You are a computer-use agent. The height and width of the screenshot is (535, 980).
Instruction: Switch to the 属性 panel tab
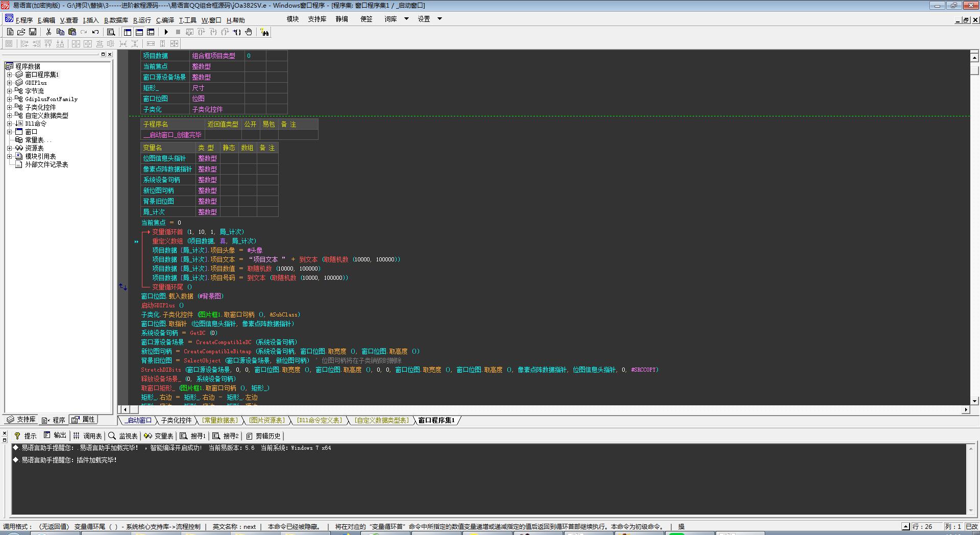(x=83, y=420)
